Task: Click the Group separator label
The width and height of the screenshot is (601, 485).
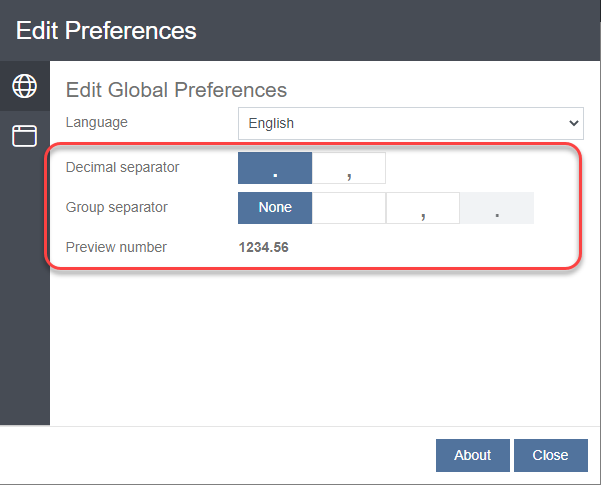Action: pos(116,207)
